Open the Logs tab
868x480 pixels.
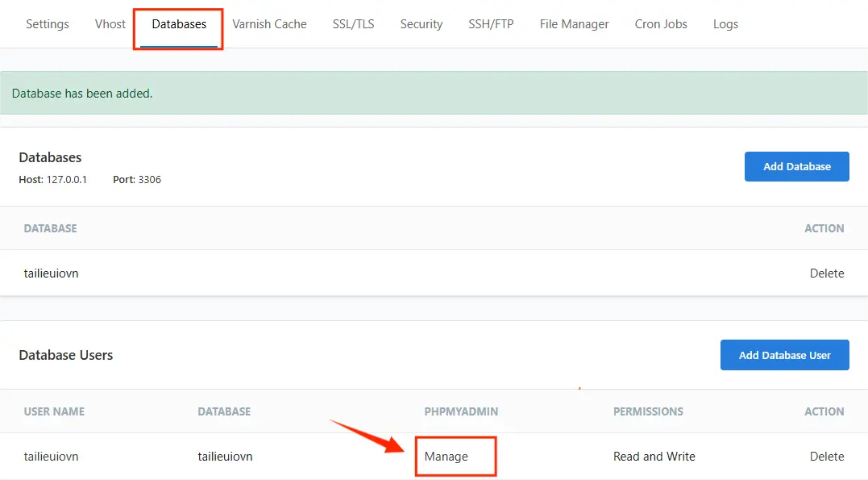pos(725,24)
